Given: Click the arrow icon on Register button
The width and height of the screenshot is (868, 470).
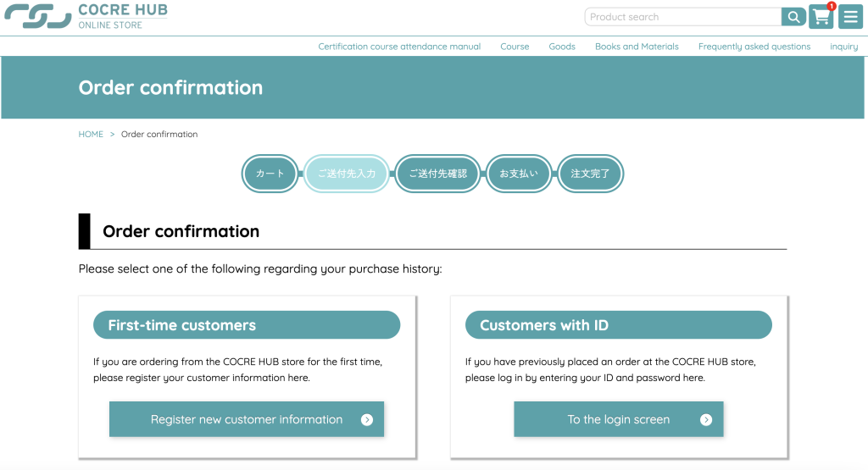Looking at the screenshot, I should tap(366, 419).
